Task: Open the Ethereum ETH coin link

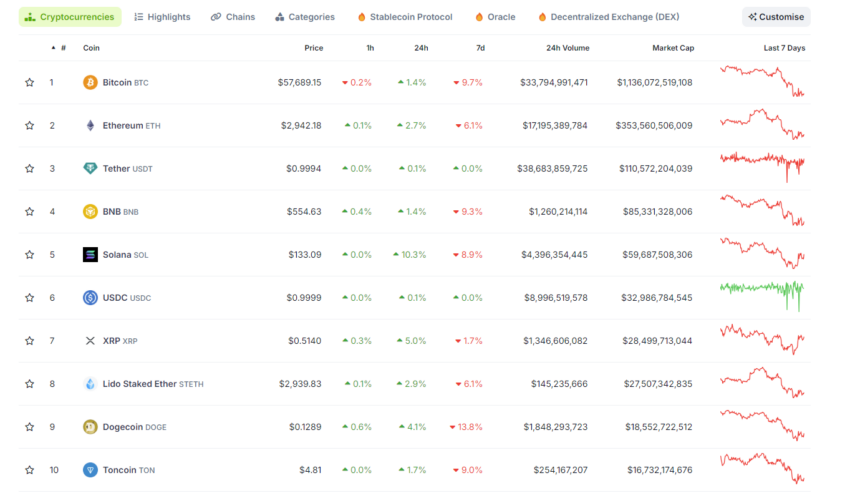Action: [131, 125]
